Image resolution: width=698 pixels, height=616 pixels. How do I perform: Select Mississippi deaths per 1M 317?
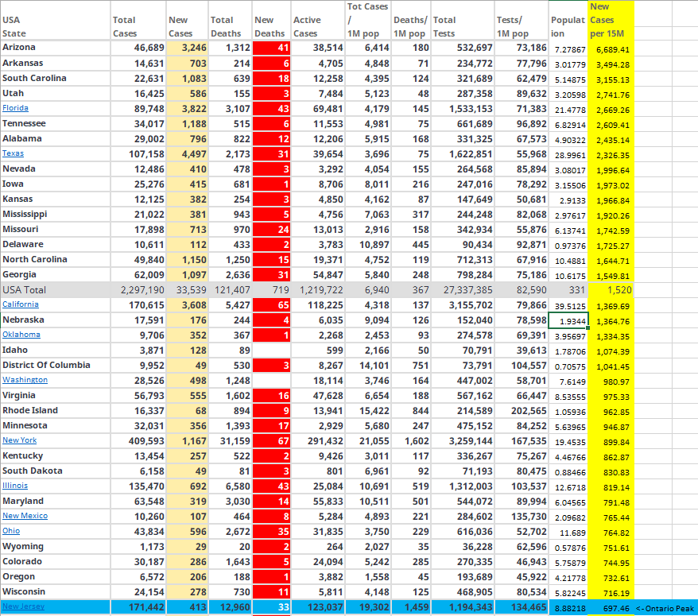coord(411,215)
